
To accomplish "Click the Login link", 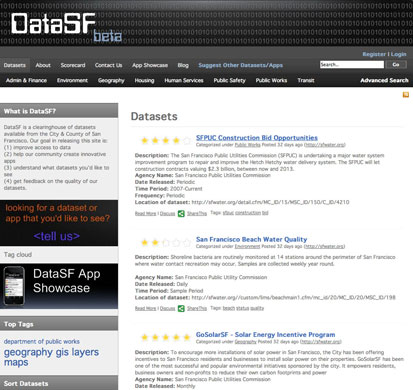I will (x=399, y=54).
